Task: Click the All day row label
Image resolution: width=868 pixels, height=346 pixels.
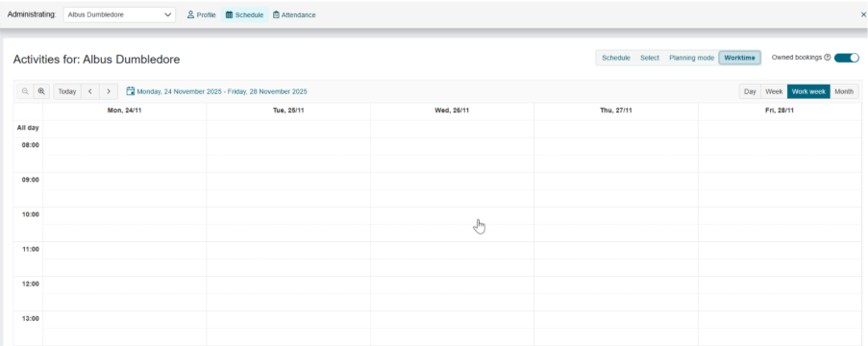Action: (x=28, y=128)
